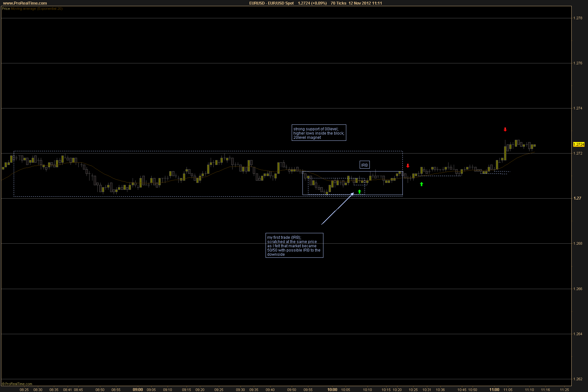
Task: Click the bold 09:00 time axis label
Action: pos(138,390)
